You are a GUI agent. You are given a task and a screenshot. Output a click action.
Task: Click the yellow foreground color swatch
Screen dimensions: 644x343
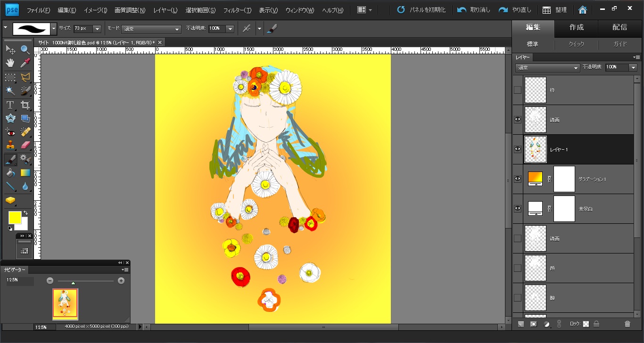point(14,217)
